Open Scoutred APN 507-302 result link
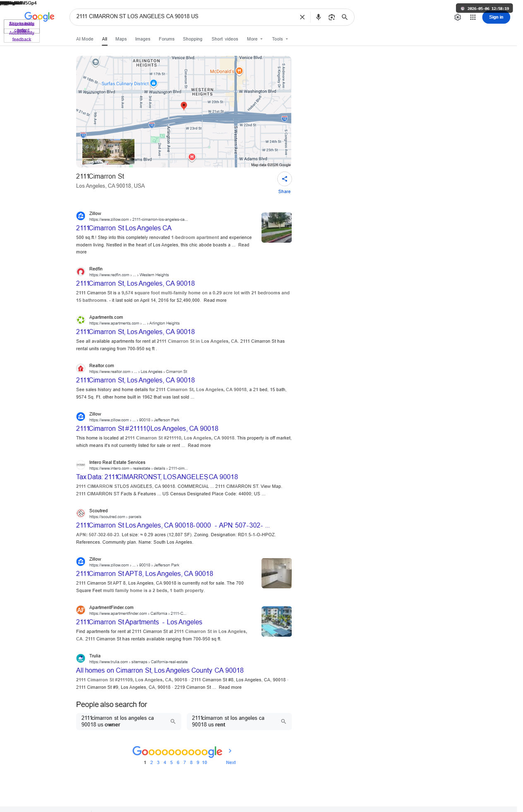 point(173,525)
